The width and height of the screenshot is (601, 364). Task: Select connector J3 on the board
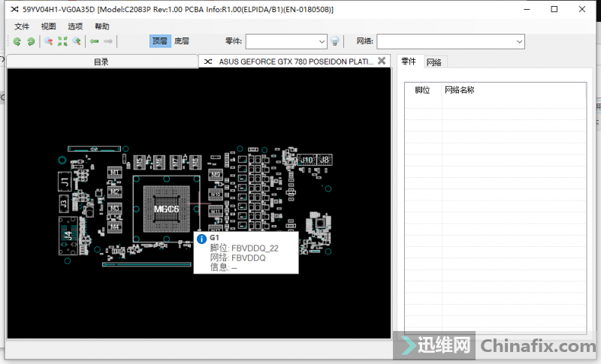point(64,203)
